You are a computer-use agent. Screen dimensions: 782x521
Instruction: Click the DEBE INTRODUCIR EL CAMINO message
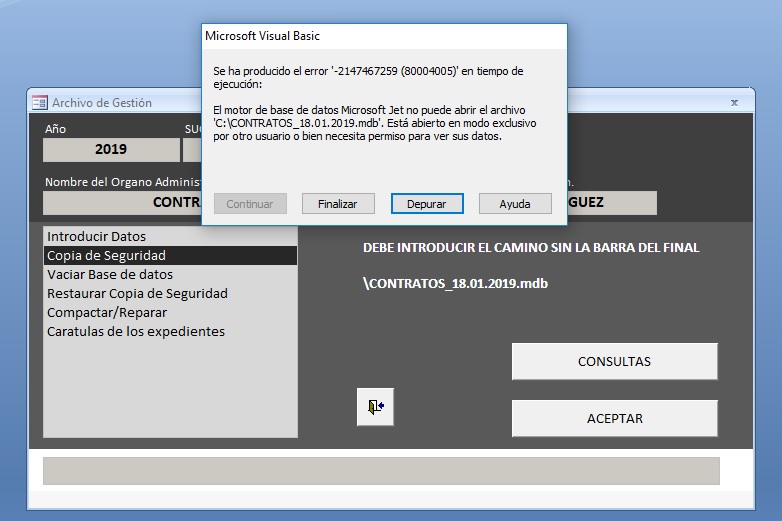click(531, 248)
